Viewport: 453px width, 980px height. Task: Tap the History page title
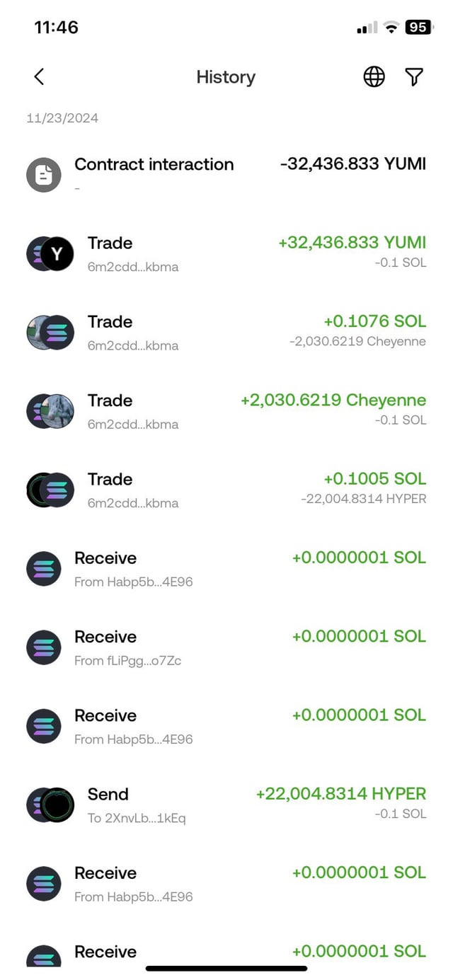click(226, 77)
